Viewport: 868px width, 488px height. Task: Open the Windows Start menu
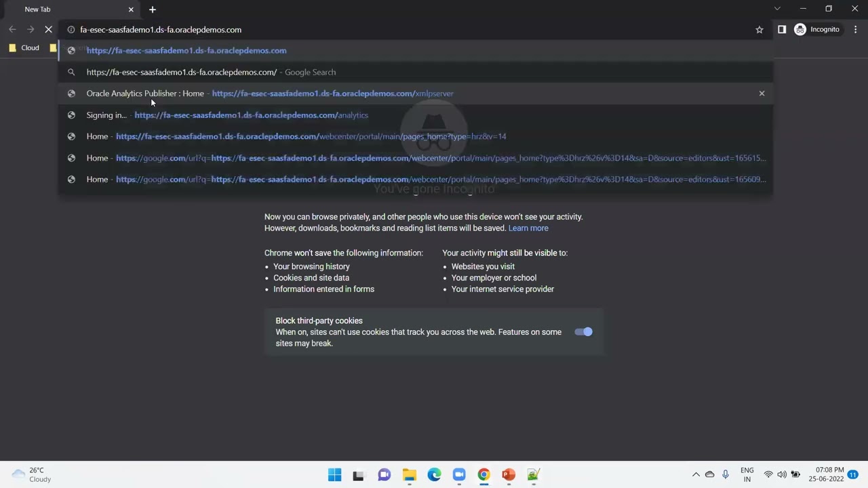coord(335,475)
